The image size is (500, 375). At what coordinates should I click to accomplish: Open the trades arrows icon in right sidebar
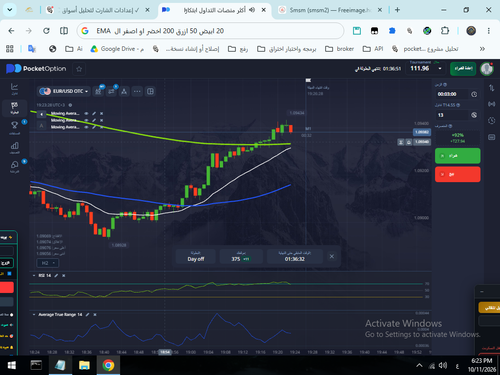coord(492,88)
